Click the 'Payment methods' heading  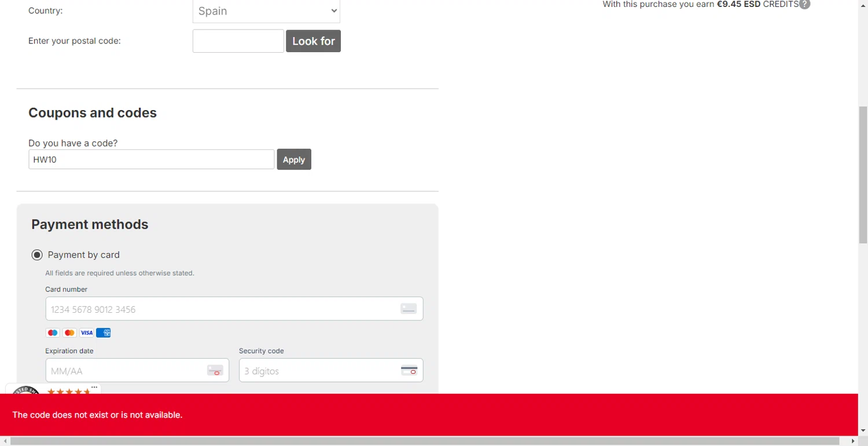[90, 225]
